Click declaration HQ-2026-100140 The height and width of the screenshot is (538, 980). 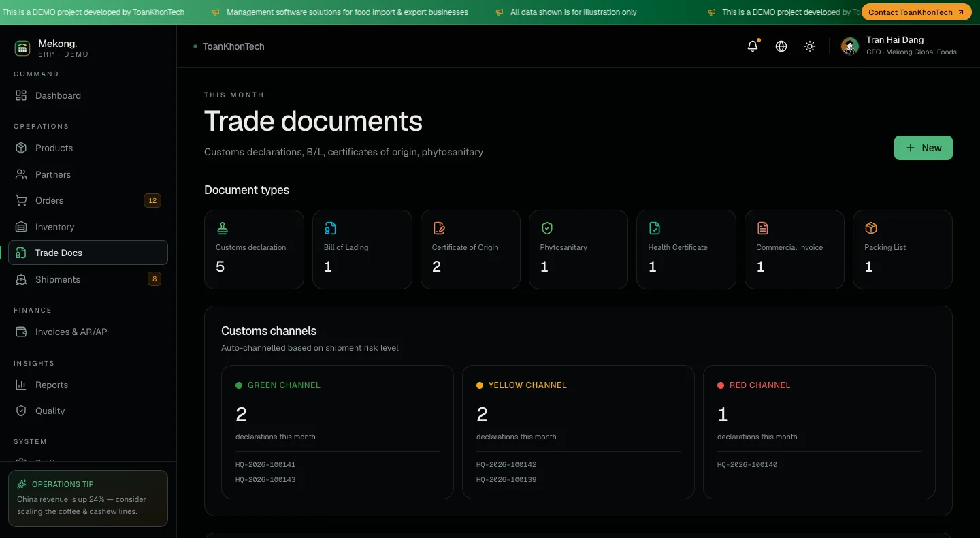point(747,465)
